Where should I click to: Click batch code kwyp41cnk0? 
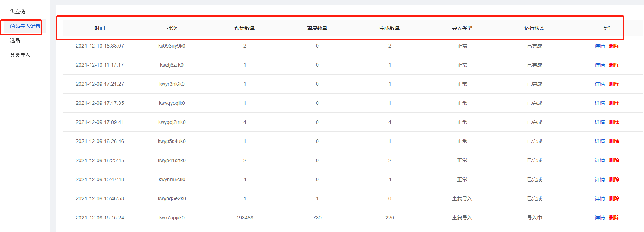[x=172, y=160]
